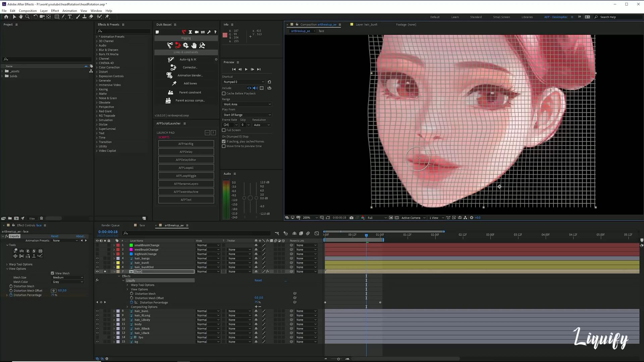Select the Puppet Pin tool
This screenshot has height=362, width=644.
click(x=107, y=17)
